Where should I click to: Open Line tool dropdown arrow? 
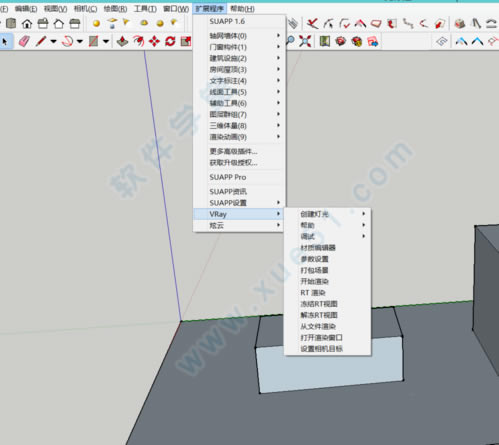(x=53, y=42)
